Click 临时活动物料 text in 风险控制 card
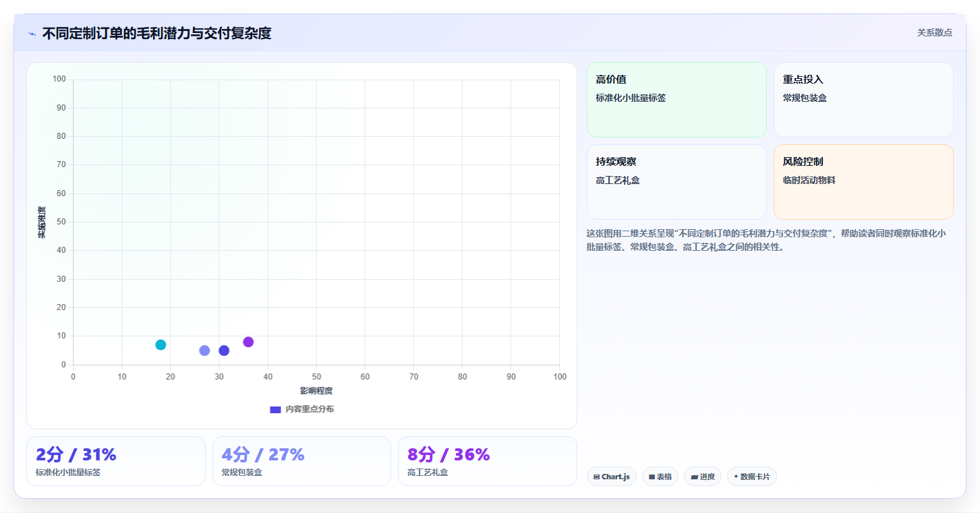 tap(809, 180)
